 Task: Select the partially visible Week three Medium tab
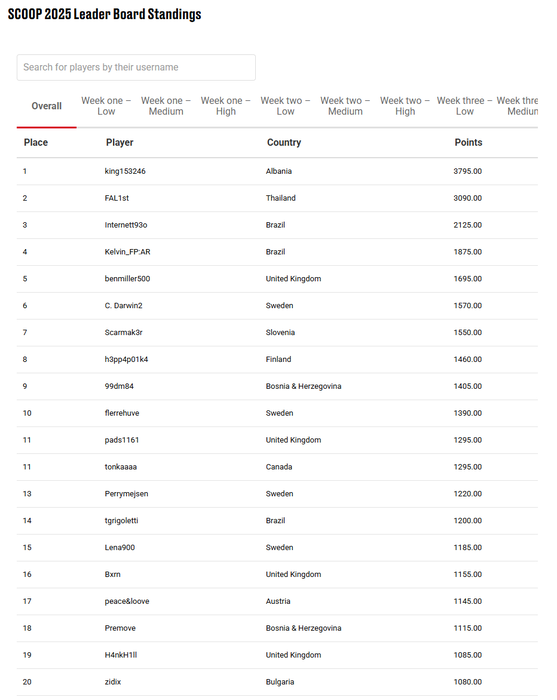pyautogui.click(x=517, y=106)
